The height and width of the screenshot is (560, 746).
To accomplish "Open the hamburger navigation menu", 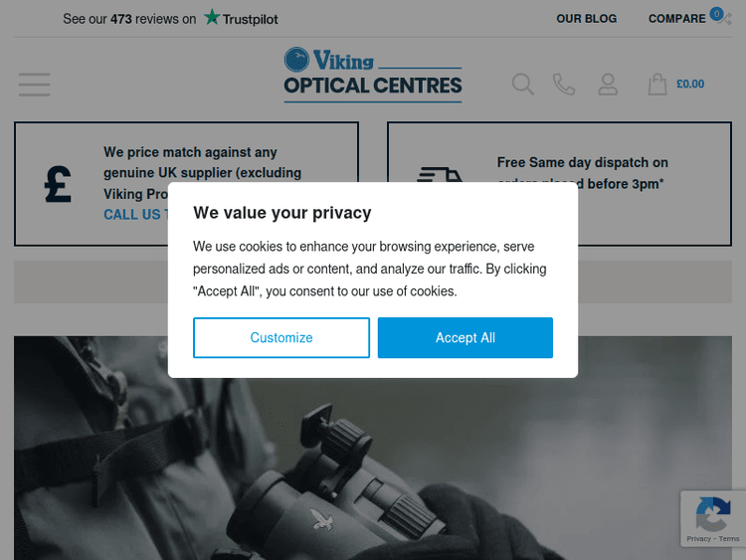I will point(34,85).
